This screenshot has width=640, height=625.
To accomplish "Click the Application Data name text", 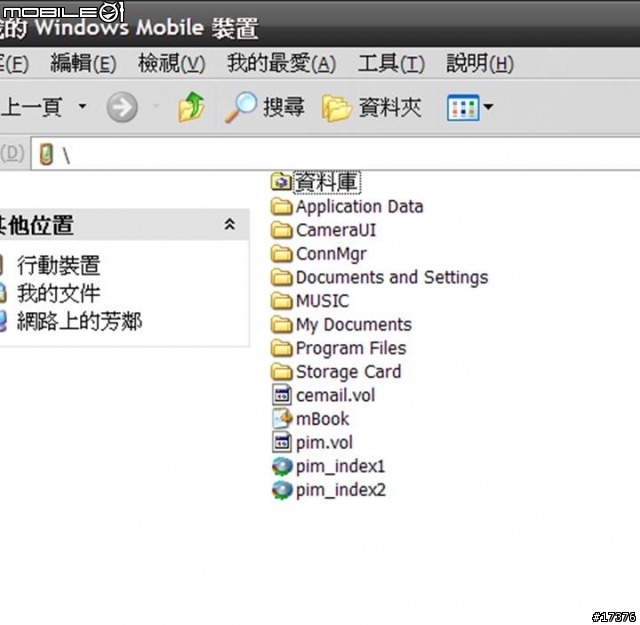I will [360, 207].
